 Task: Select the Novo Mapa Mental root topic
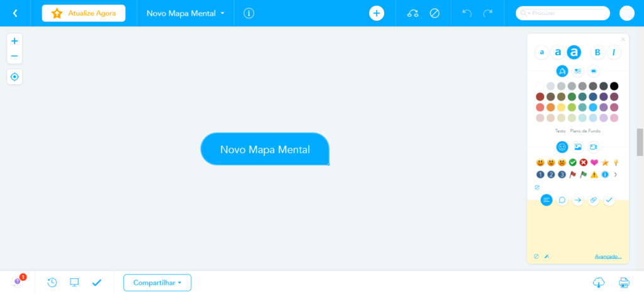265,150
